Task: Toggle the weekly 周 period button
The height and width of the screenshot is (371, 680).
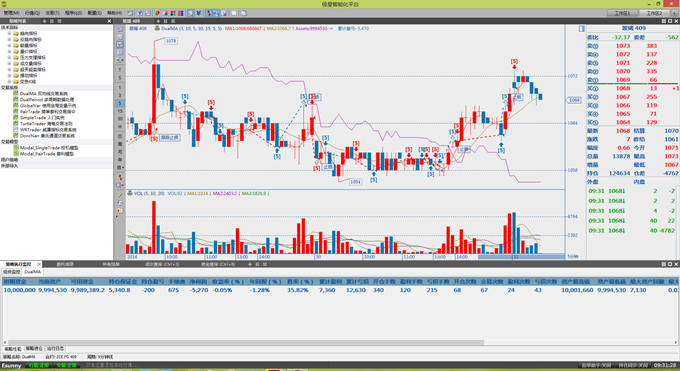Action: [120, 144]
